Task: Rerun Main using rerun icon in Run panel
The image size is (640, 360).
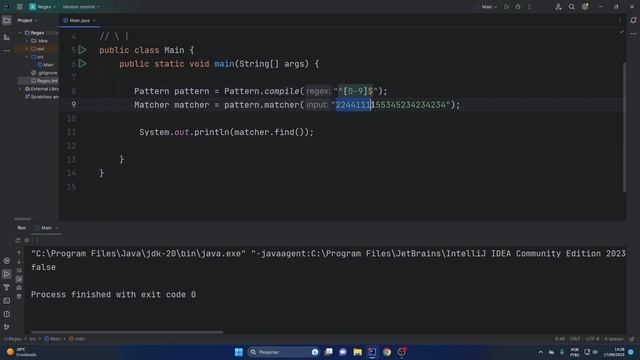Action: point(18,240)
